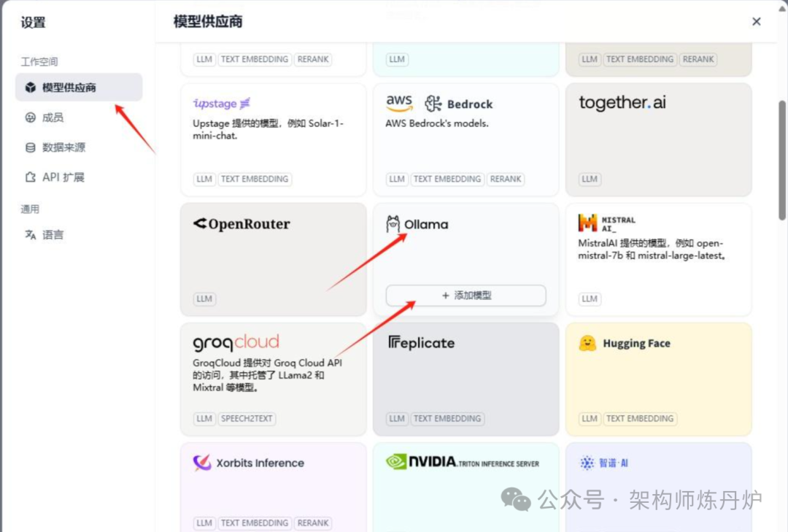Click the Hugging Face name label
This screenshot has height=532, width=788.
point(636,344)
